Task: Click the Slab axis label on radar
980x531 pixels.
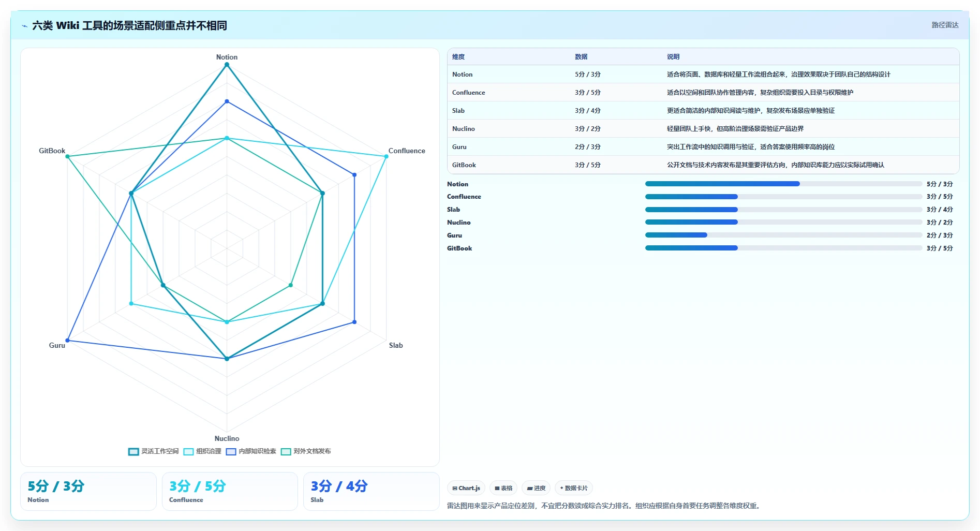Action: click(396, 345)
